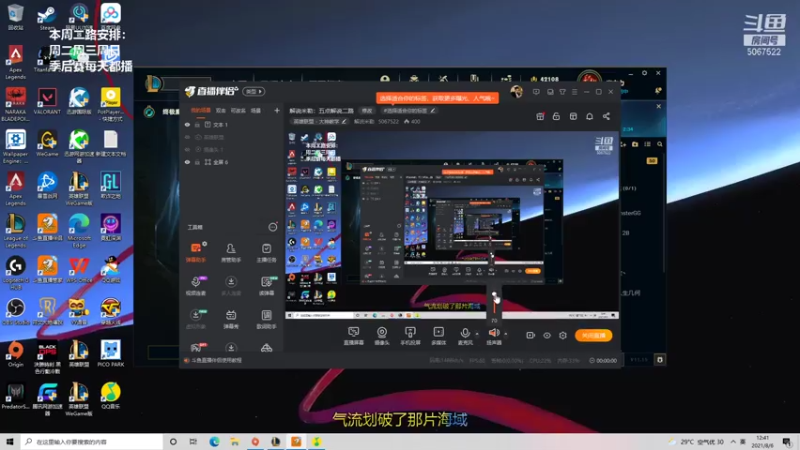Viewport: 800px width, 450px height.
Task: Click the search icon in League client panel
Action: point(660,144)
